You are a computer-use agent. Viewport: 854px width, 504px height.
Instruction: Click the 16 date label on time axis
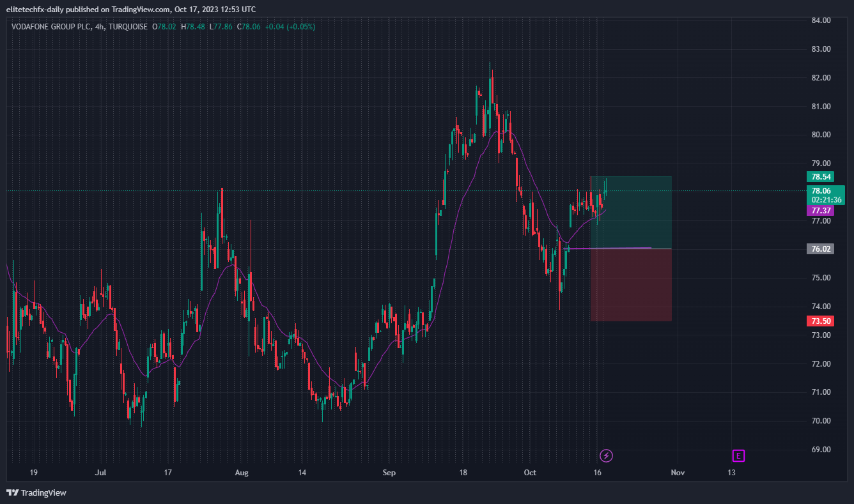click(597, 473)
